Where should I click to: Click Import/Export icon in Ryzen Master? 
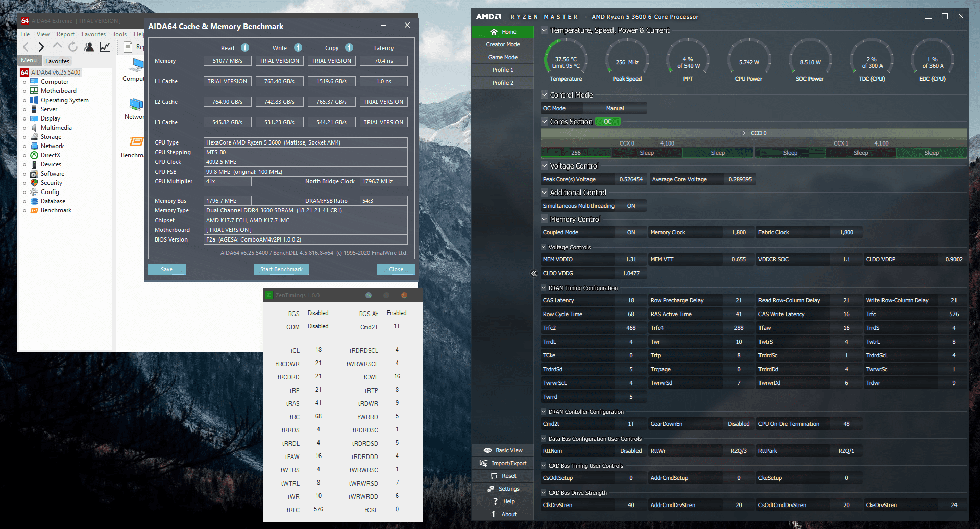(483, 463)
